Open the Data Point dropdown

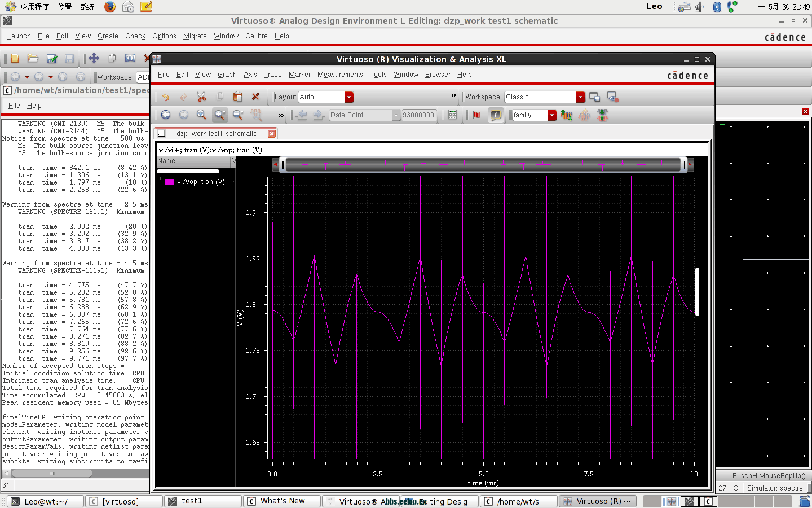(396, 115)
